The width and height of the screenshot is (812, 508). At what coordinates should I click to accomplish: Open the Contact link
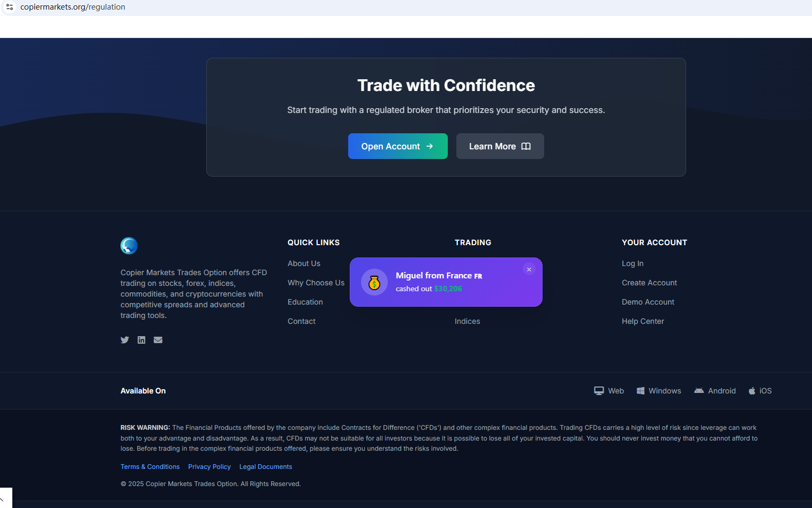(302, 321)
